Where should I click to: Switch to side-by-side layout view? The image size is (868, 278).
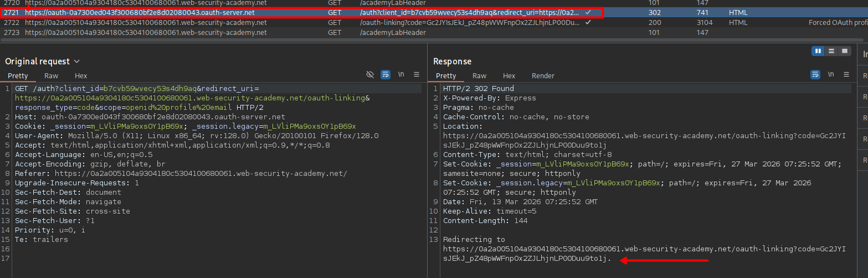tap(818, 51)
